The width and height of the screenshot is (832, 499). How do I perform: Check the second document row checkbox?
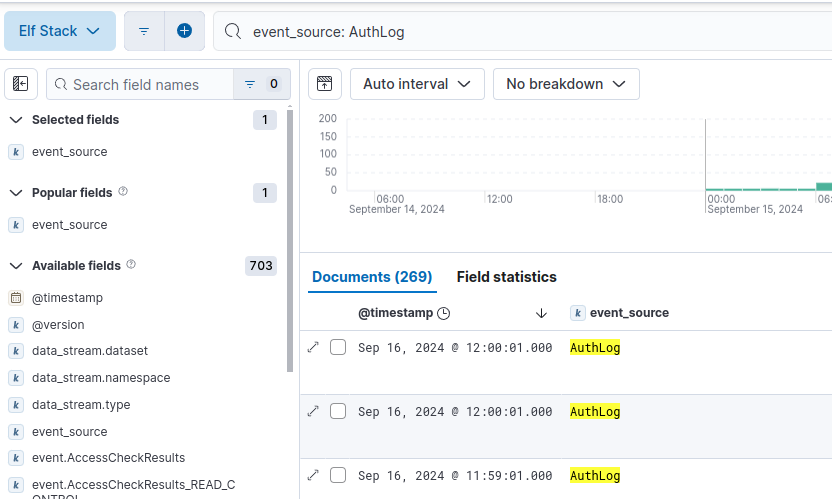pyautogui.click(x=338, y=411)
